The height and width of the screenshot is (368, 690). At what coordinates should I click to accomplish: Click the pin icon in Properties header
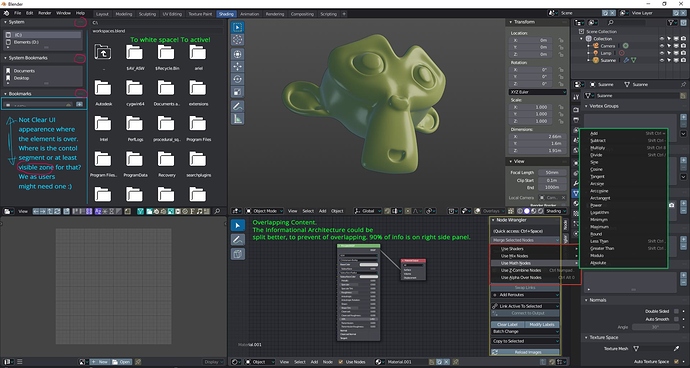coord(683,85)
